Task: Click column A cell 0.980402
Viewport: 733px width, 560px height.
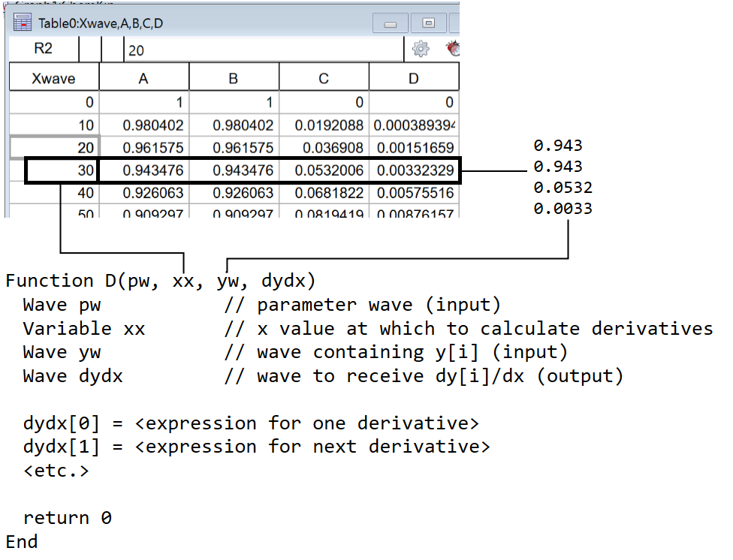Action: tap(143, 125)
